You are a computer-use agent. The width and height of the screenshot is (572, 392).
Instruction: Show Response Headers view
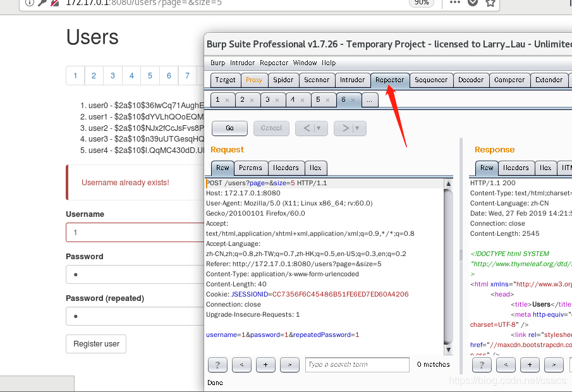point(516,168)
